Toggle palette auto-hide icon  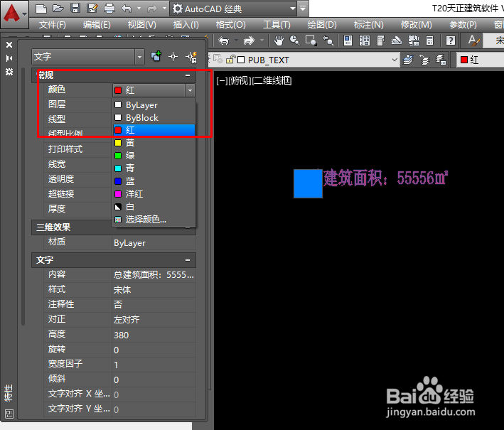tap(9, 58)
